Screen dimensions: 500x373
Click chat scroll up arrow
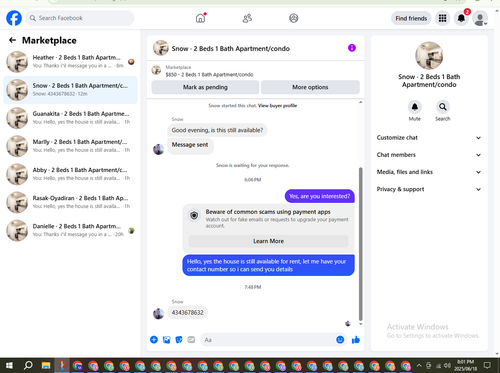pos(360,102)
